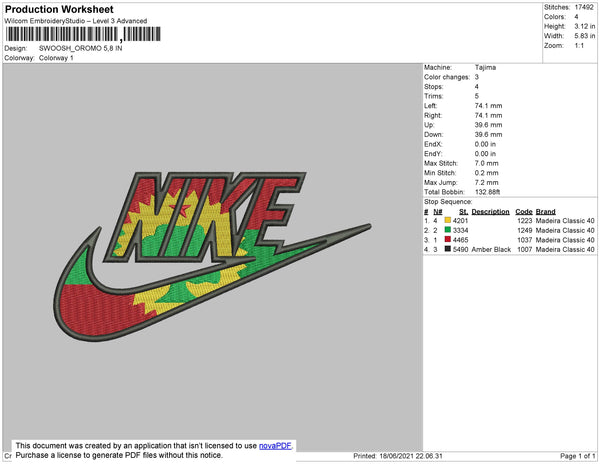Click the 'Stop Sequence:' heading
The image size is (600, 464).
[448, 202]
